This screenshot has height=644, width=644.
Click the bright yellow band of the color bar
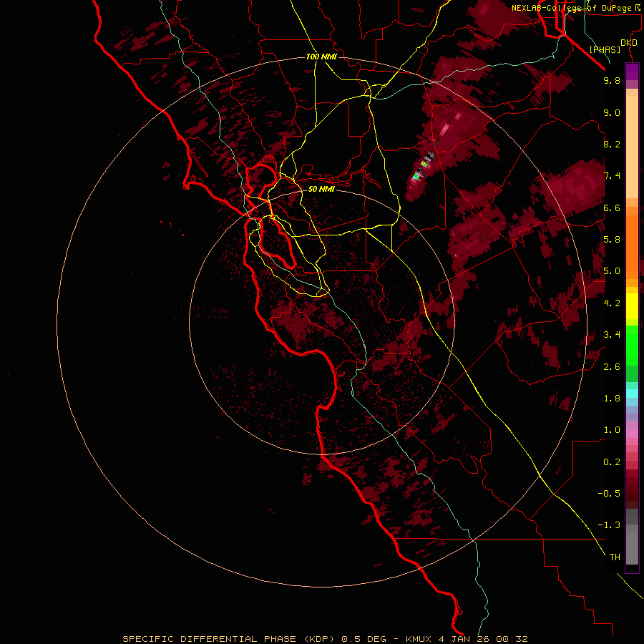(632, 306)
